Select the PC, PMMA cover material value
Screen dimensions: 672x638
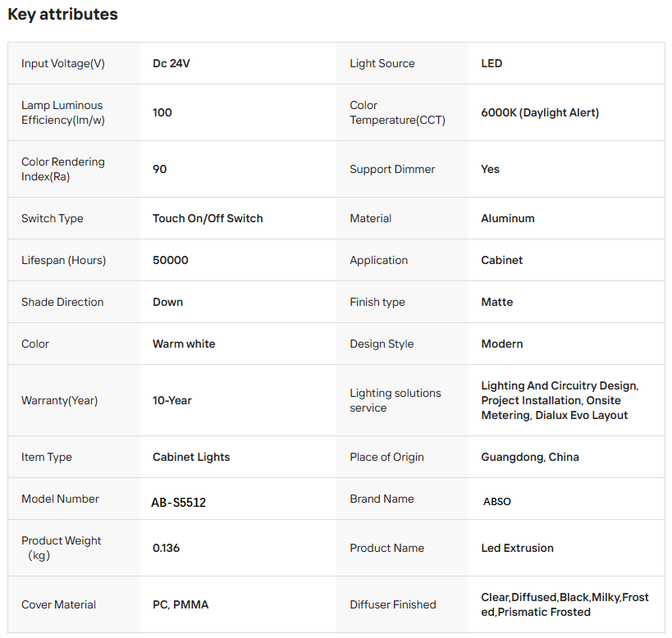coord(181,604)
